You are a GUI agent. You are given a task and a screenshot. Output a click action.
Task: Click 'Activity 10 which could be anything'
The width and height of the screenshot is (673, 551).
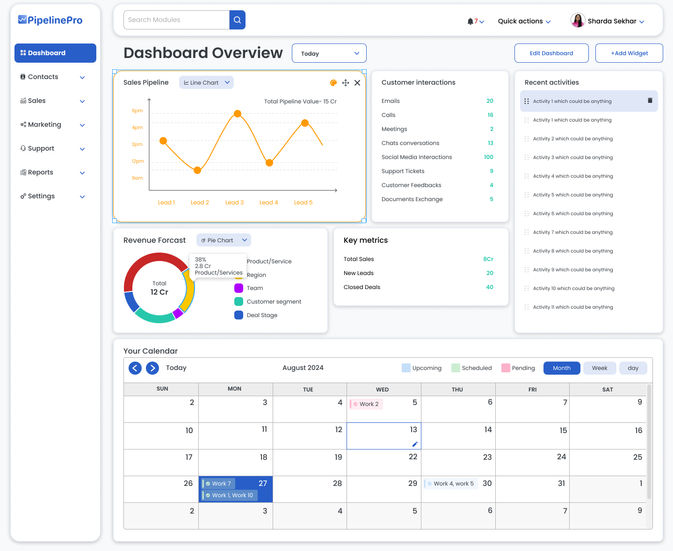tap(573, 288)
